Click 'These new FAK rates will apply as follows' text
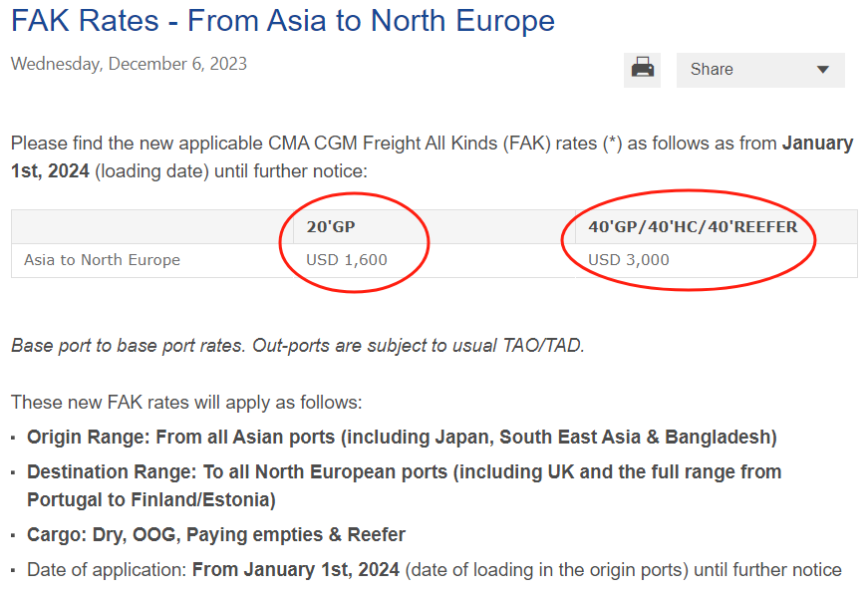 point(186,402)
